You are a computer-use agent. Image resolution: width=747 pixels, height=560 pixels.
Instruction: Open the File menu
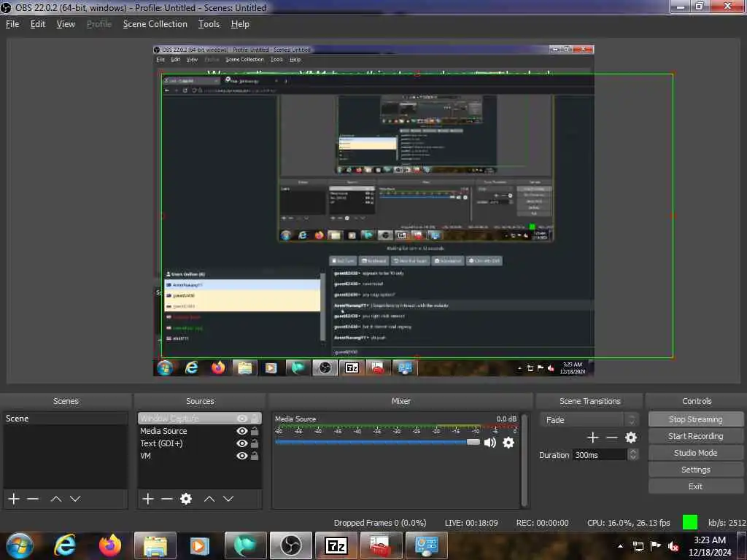(x=12, y=24)
